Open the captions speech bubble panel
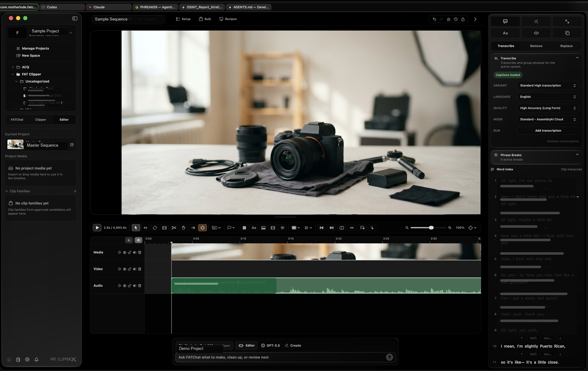588x371 pixels. coord(505,21)
